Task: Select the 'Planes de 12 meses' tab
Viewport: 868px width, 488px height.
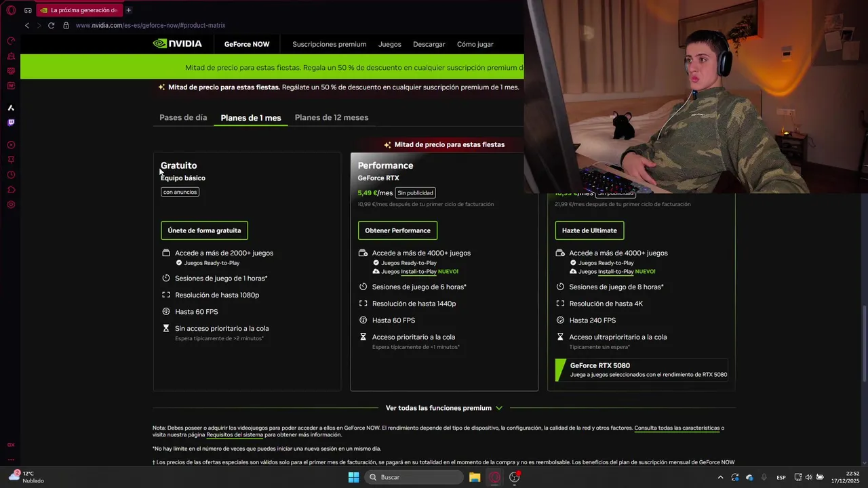Action: (x=332, y=117)
